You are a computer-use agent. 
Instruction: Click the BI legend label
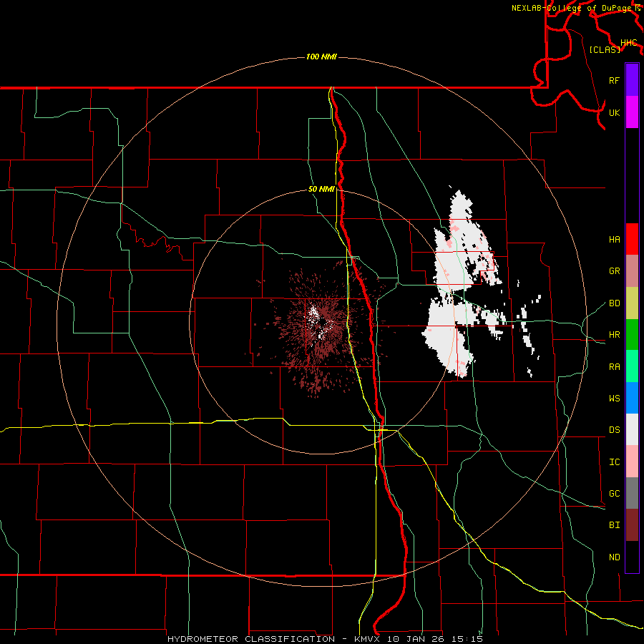click(614, 525)
